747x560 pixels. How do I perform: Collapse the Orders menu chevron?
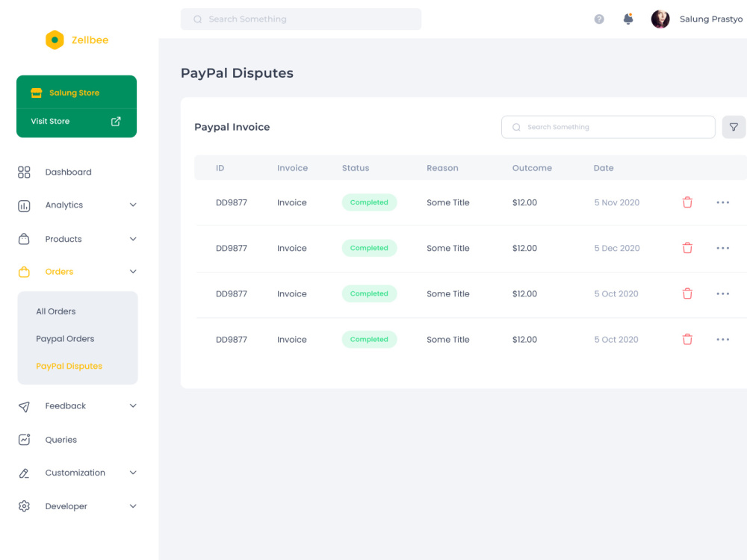133,272
